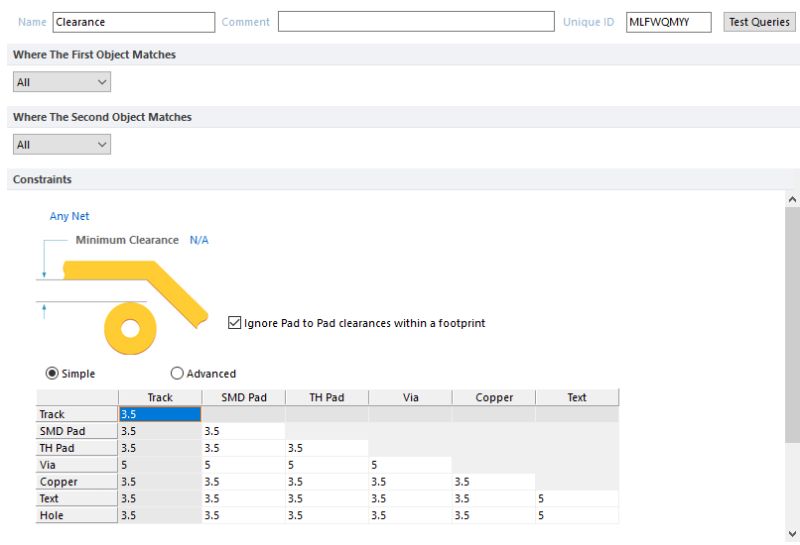Click the Via to Track cell
Viewport: 800px width, 545px height.
(160, 464)
